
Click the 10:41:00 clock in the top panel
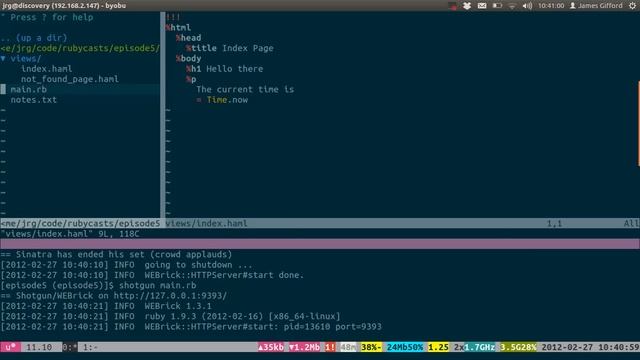point(551,6)
